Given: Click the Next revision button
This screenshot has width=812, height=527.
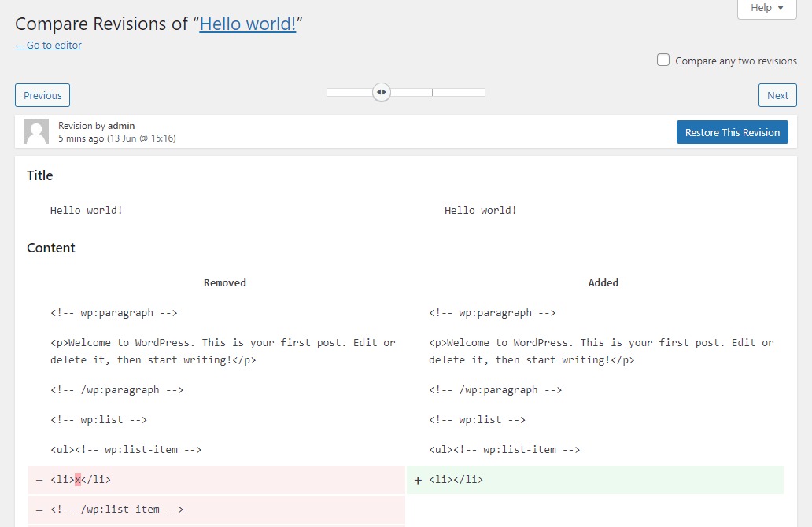Looking at the screenshot, I should 777,95.
